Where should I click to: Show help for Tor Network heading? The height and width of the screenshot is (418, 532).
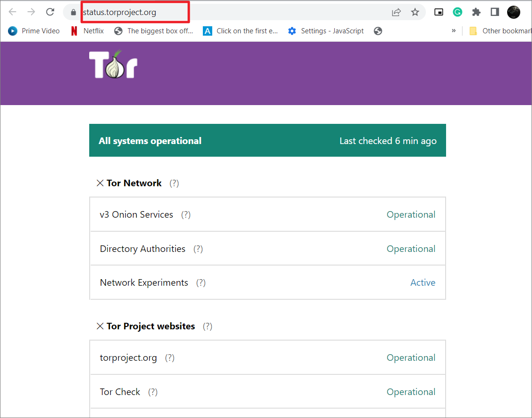click(x=174, y=183)
